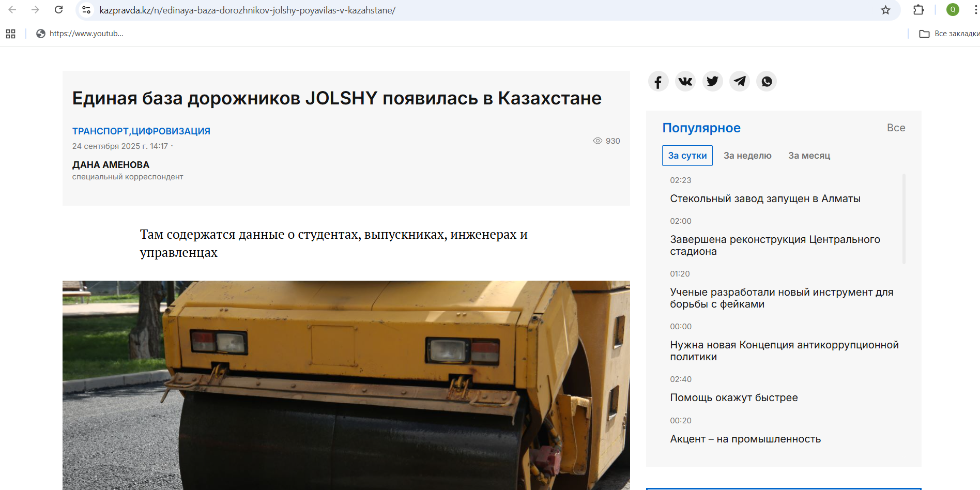980x490 pixels.
Task: Open the Chrome profile avatar
Action: coord(953,10)
